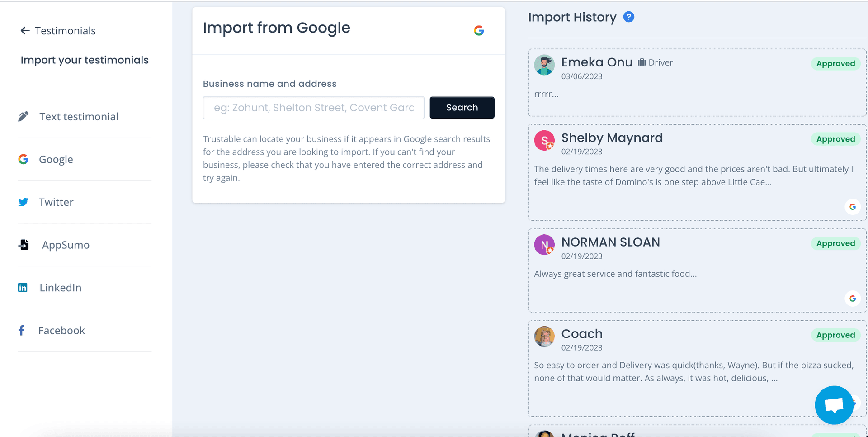Click Google source icon on NORMAN SLOAN review
Viewport: 868px width, 437px height.
[852, 299]
